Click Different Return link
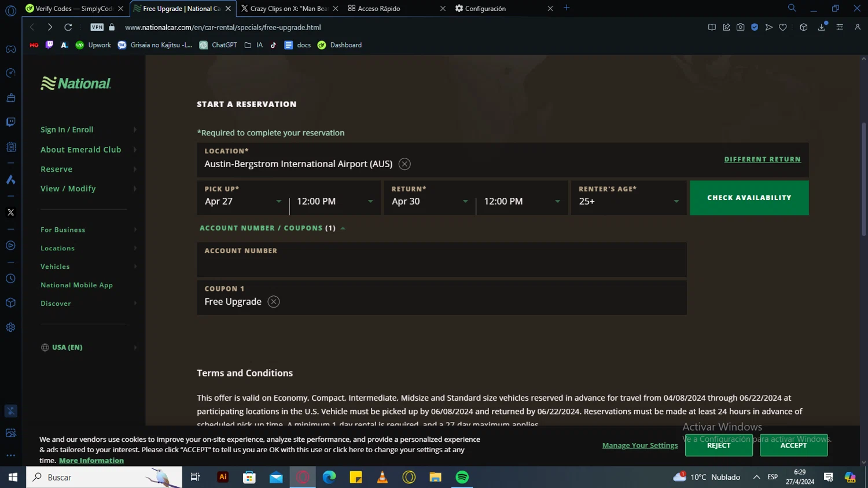 pos(763,159)
